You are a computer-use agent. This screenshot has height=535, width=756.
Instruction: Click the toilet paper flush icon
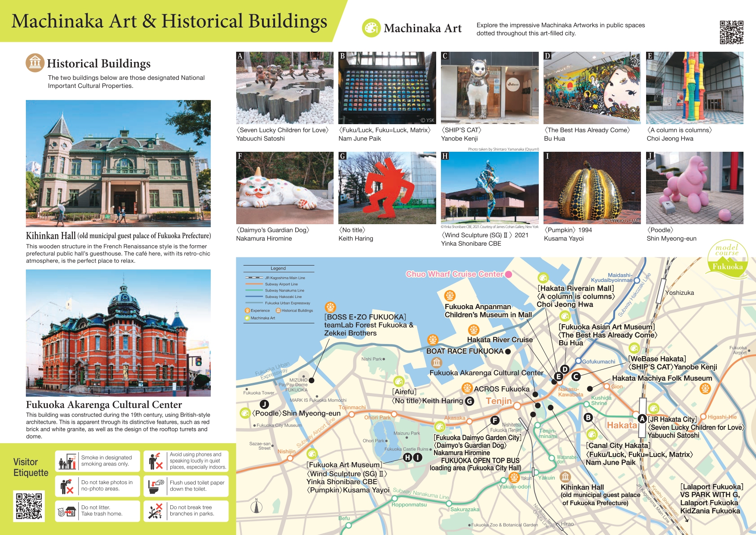155,486
